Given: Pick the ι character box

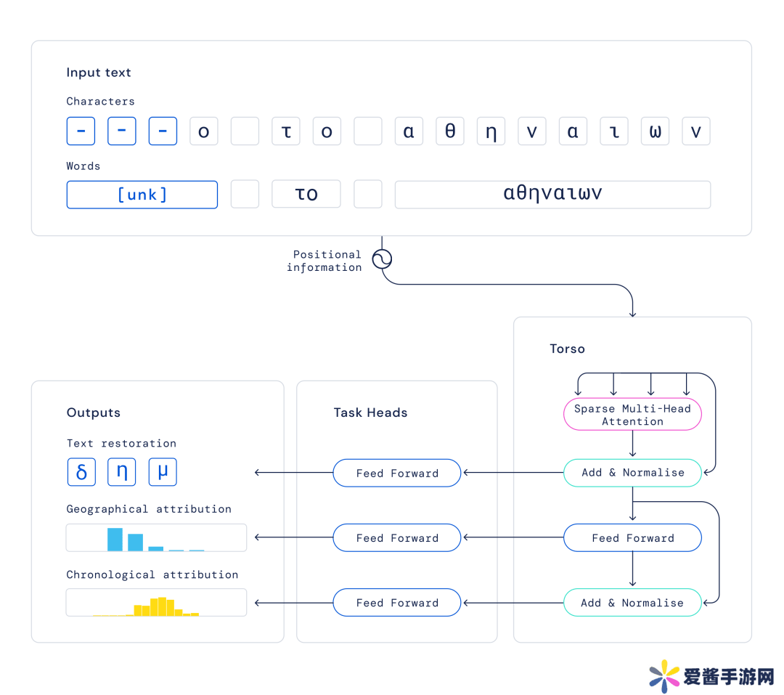Looking at the screenshot, I should click(x=614, y=131).
